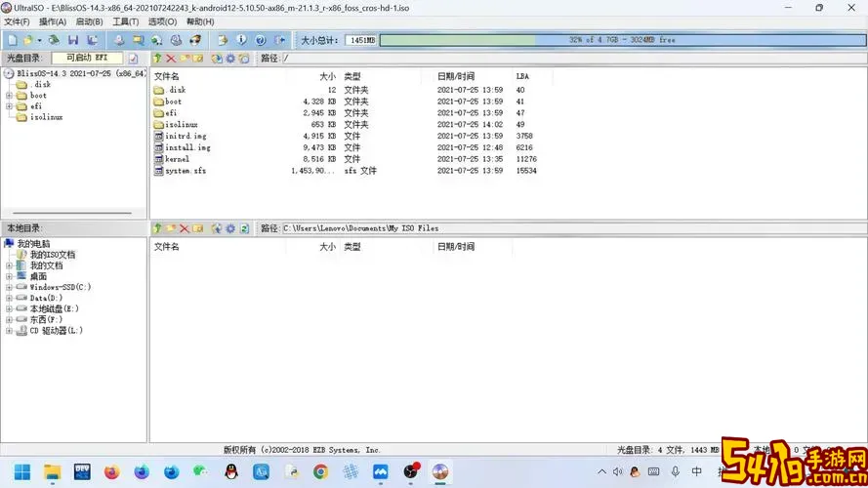
Task: Expand the 桌面 tree node
Action: (9, 276)
